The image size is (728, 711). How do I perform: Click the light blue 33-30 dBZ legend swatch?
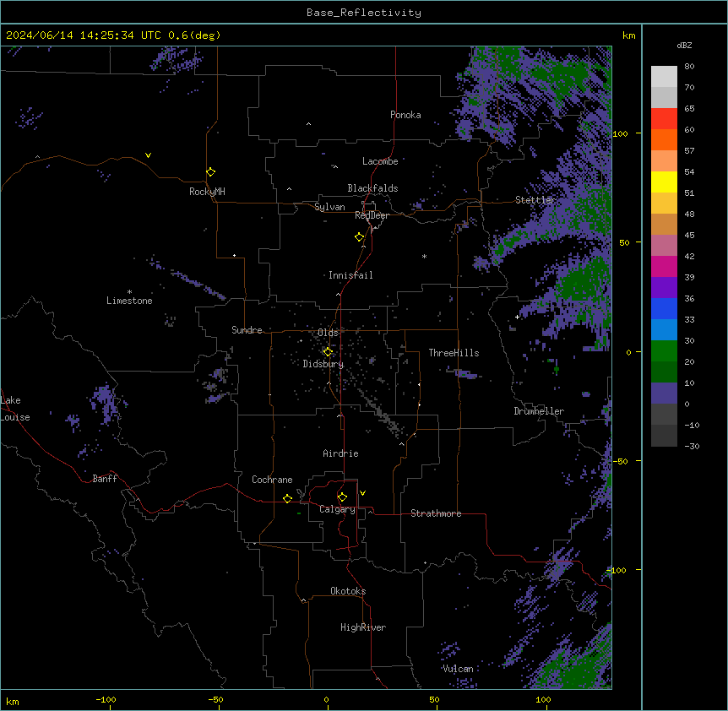point(664,330)
